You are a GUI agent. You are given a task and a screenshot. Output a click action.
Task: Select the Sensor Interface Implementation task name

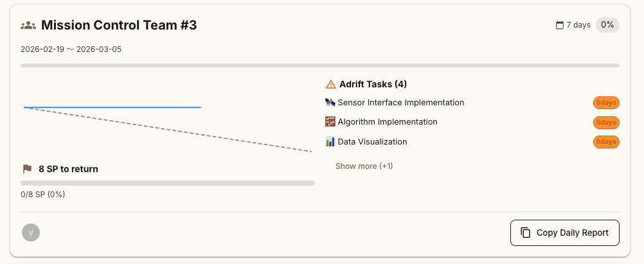click(x=400, y=103)
